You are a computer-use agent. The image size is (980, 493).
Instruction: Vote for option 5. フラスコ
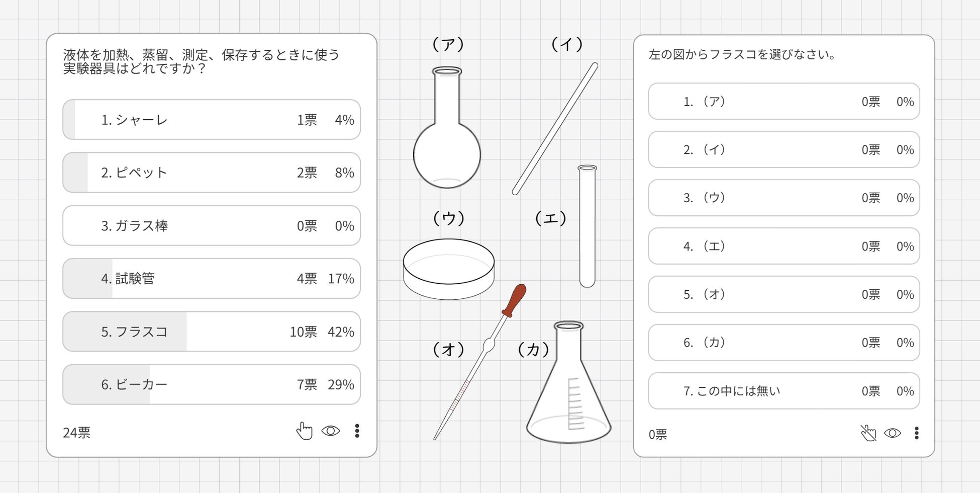tap(212, 332)
